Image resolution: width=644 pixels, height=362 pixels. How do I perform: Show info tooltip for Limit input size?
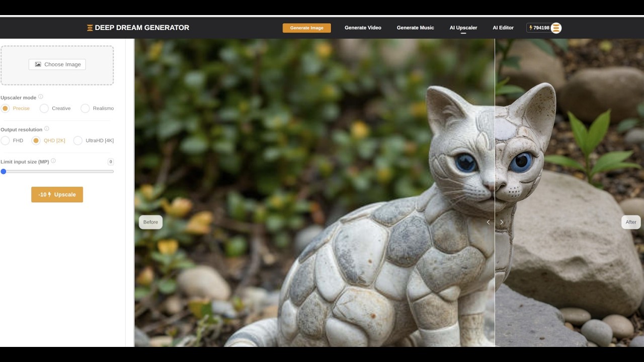[x=53, y=161]
